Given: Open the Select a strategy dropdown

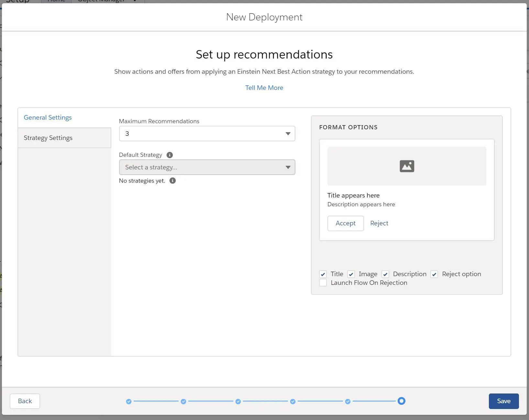Looking at the screenshot, I should click(x=207, y=167).
